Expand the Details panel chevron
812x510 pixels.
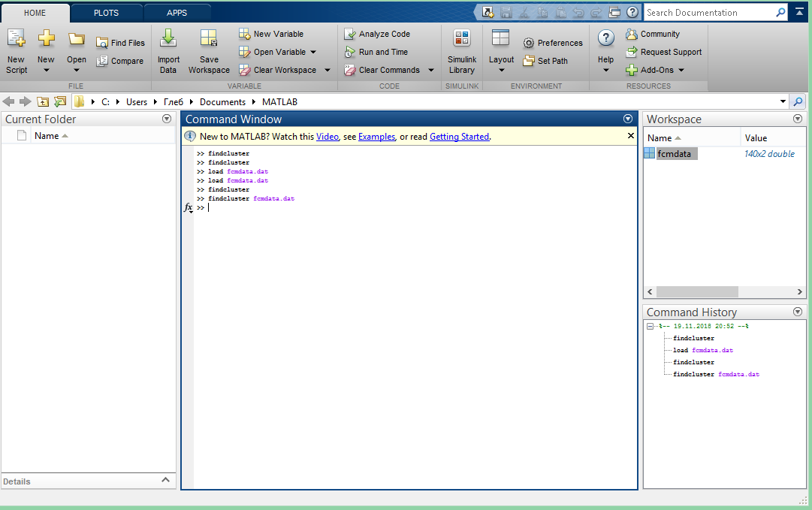click(x=166, y=480)
